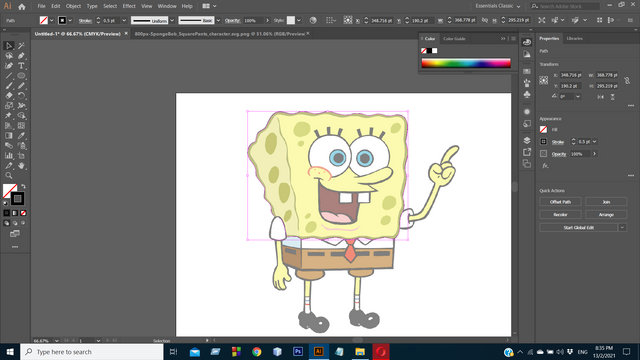Click default fill and stroke icon
640x360 pixels.
(x=6, y=203)
